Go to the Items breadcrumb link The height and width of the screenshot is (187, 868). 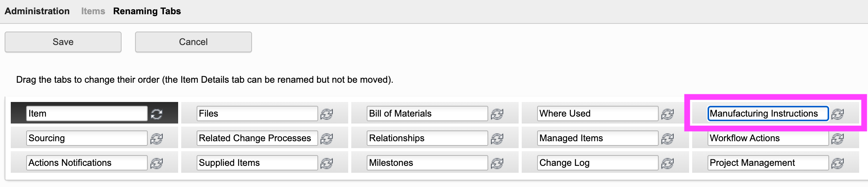93,11
